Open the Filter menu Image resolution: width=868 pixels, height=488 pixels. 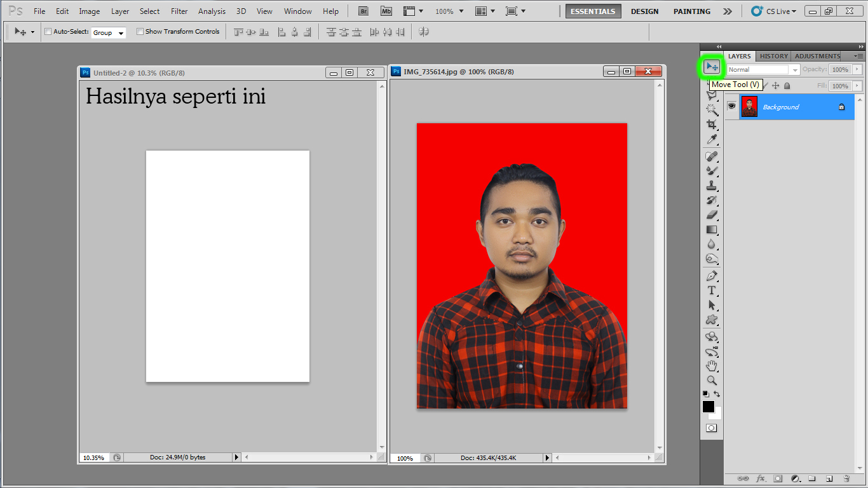179,11
